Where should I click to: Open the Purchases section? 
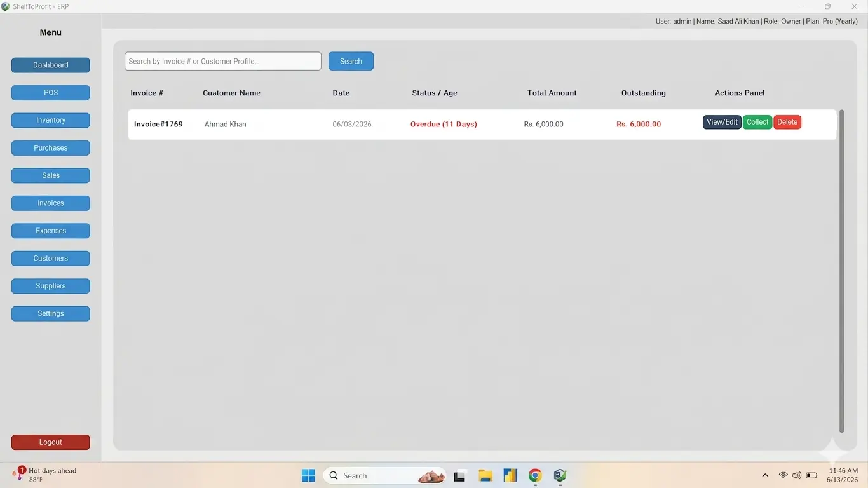50,148
